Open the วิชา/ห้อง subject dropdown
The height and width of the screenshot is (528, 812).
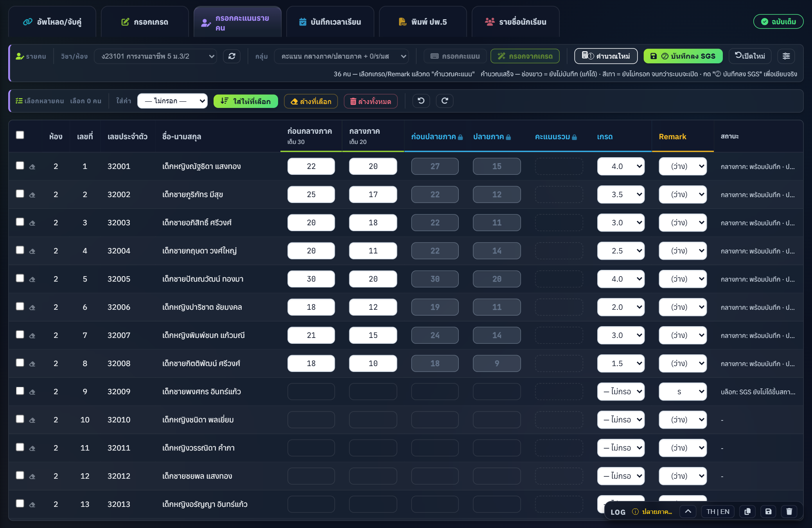click(x=156, y=56)
